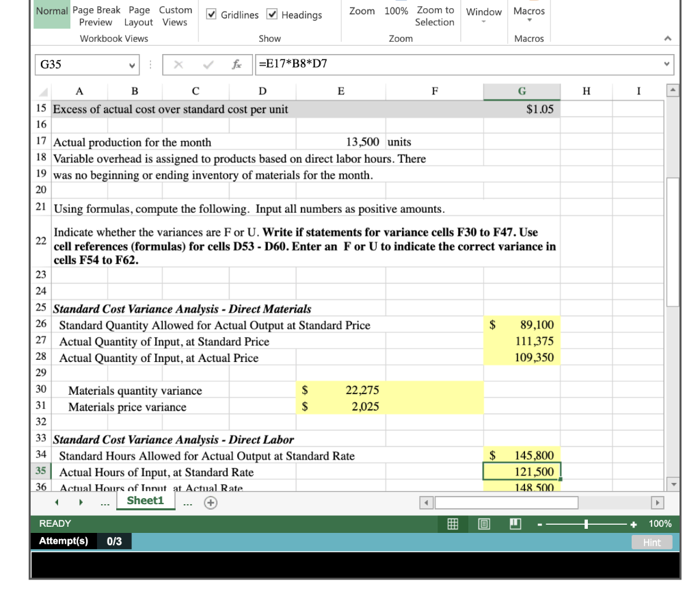This screenshot has height=589, width=700.
Task: Click the Hint button
Action: pos(651,542)
